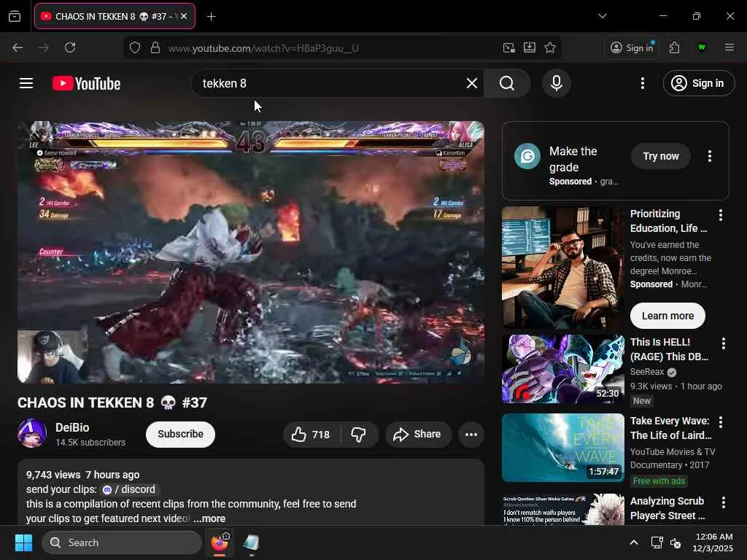The width and height of the screenshot is (747, 560).
Task: Click the green W extension icon
Action: (x=701, y=47)
